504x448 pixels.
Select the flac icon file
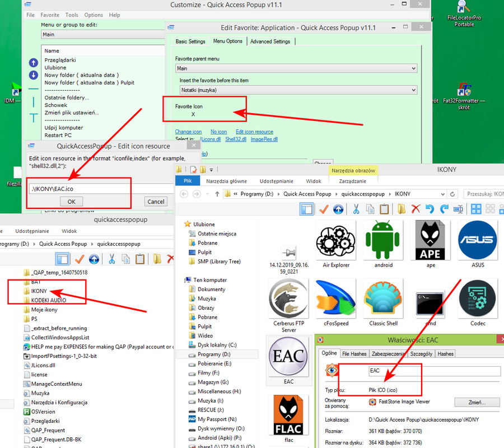tap(288, 419)
